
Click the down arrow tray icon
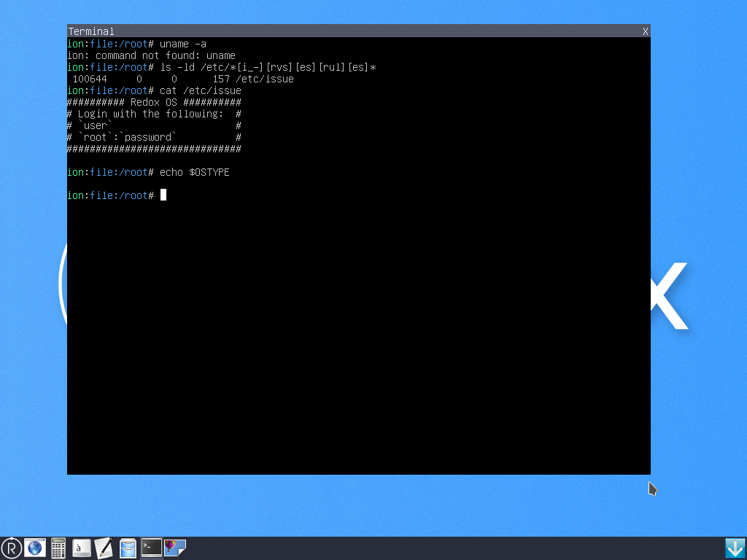[735, 548]
